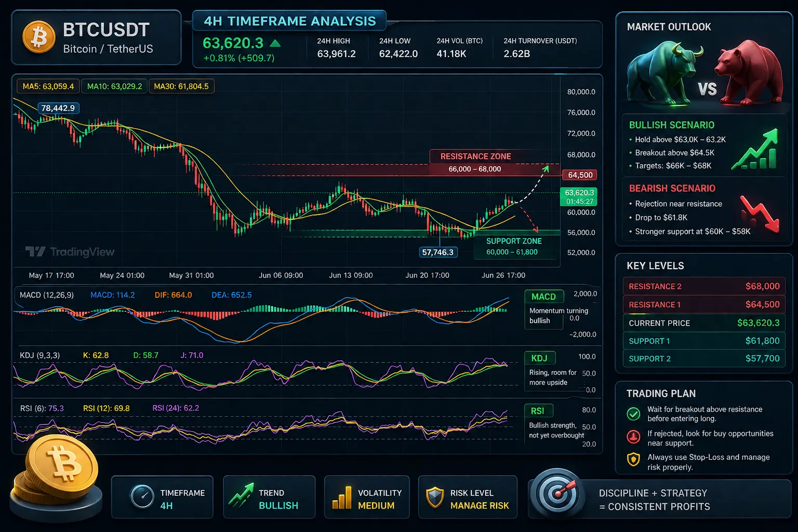
Task: Click the clock gauge icon in Timeframe card
Action: (x=142, y=497)
